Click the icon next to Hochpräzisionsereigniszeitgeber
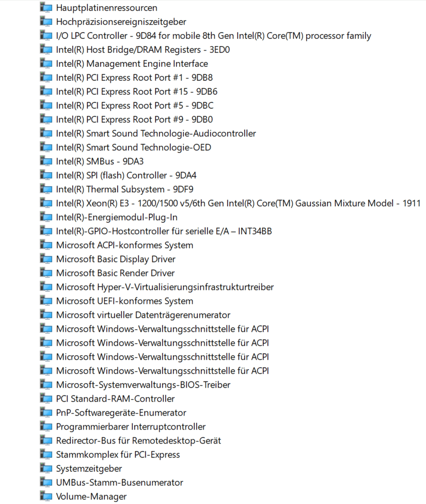This screenshot has height=504, width=426. 46,22
